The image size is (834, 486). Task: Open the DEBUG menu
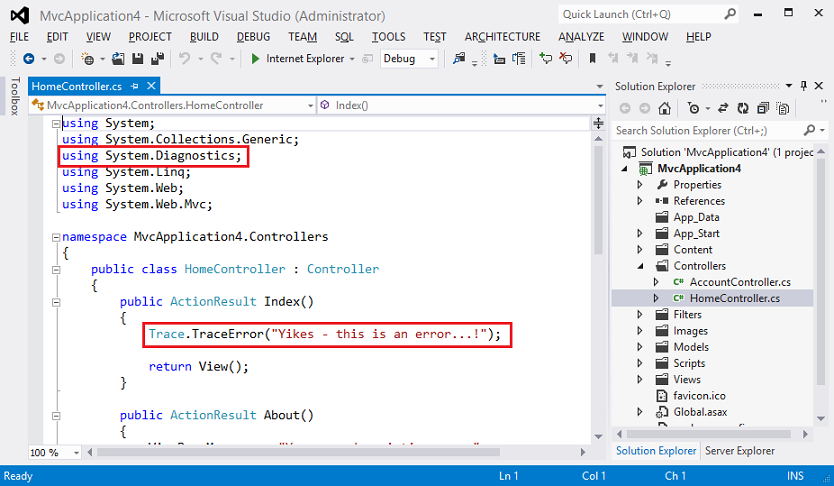(253, 37)
